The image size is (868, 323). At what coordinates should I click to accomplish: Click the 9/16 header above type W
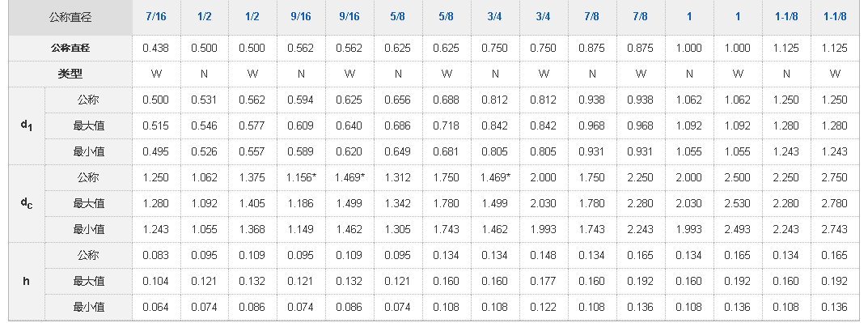click(x=349, y=17)
